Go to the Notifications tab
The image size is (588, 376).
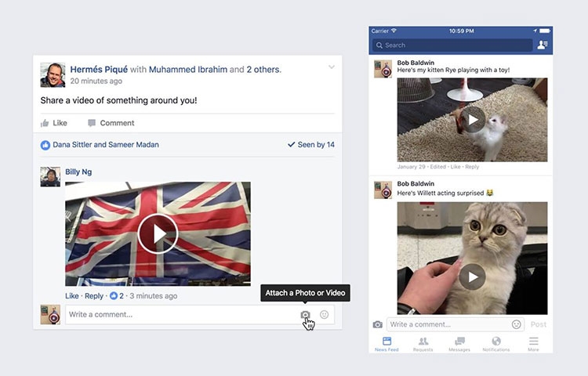(496, 344)
